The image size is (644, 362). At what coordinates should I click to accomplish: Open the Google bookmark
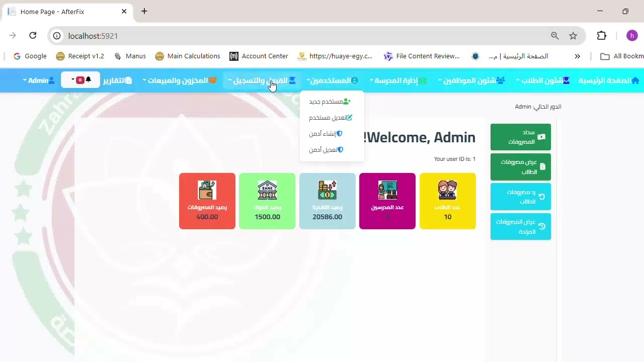pyautogui.click(x=30, y=56)
